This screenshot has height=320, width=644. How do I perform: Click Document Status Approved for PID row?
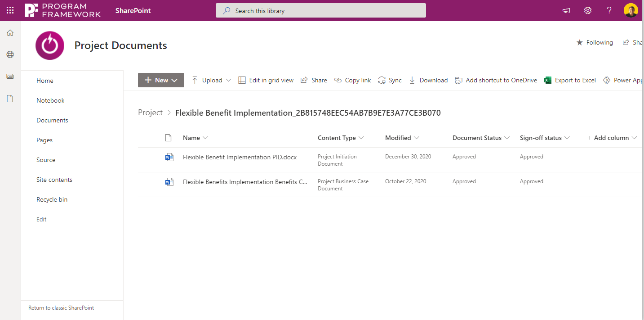click(464, 157)
